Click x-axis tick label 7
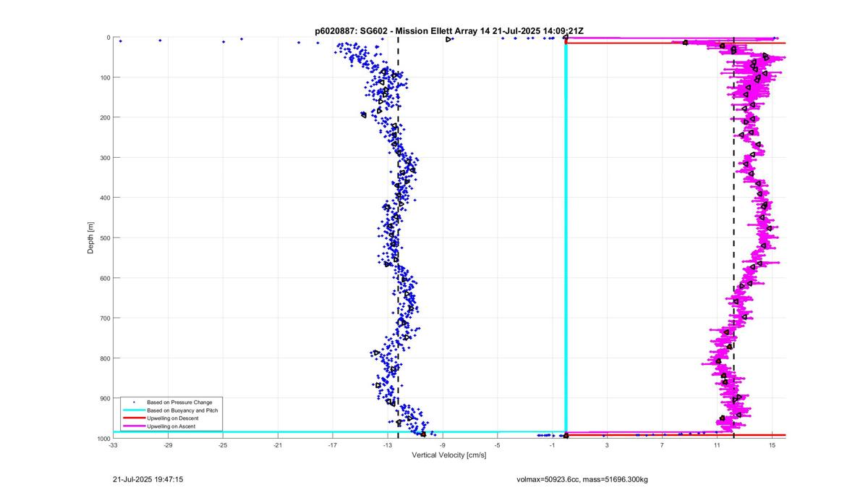Screen dimensions: 868x493 (662, 445)
